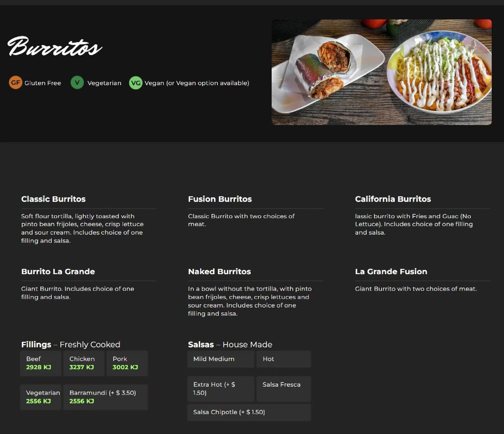This screenshot has width=504, height=434.
Task: Pick the Salsa Chipotle (+ $ 1.50) option
Action: [249, 412]
